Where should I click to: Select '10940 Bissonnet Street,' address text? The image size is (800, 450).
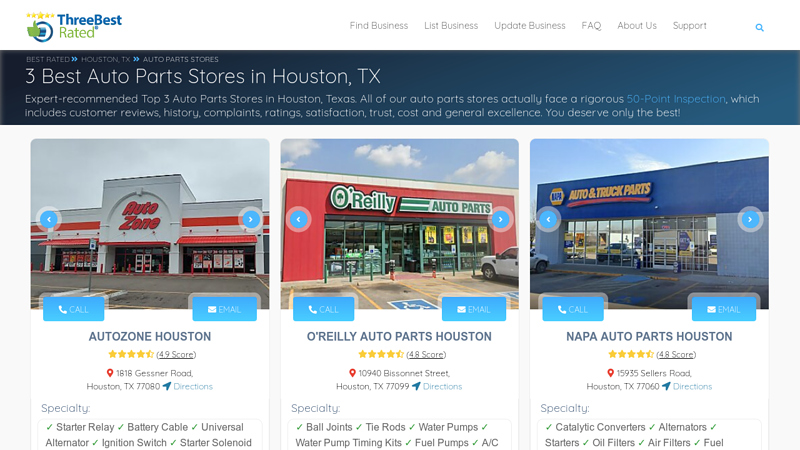pyautogui.click(x=404, y=373)
